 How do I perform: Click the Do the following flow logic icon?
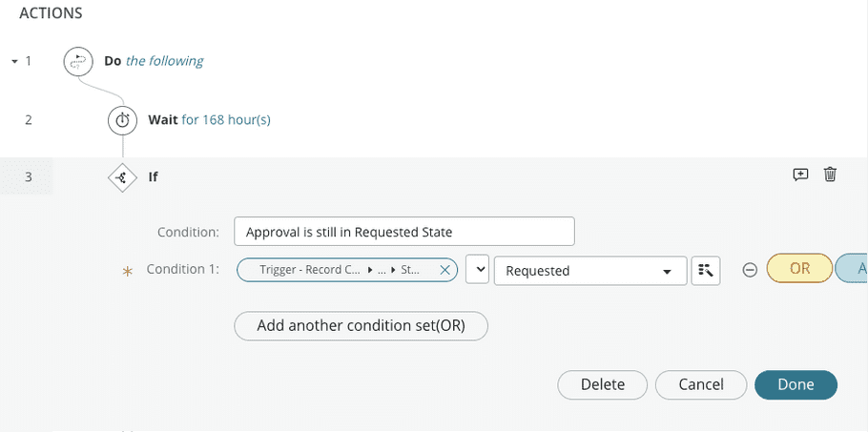[x=77, y=61]
